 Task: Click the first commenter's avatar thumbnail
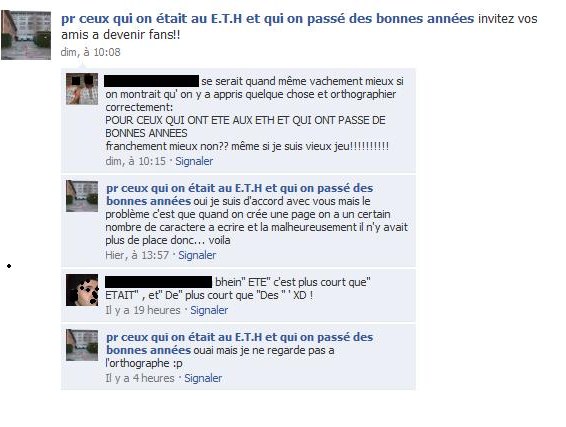[82, 89]
